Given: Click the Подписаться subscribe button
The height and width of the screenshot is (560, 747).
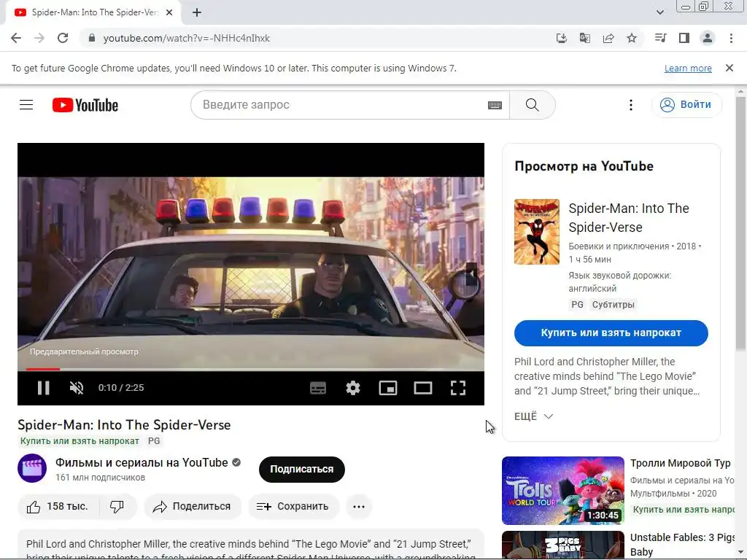Looking at the screenshot, I should click(x=301, y=469).
